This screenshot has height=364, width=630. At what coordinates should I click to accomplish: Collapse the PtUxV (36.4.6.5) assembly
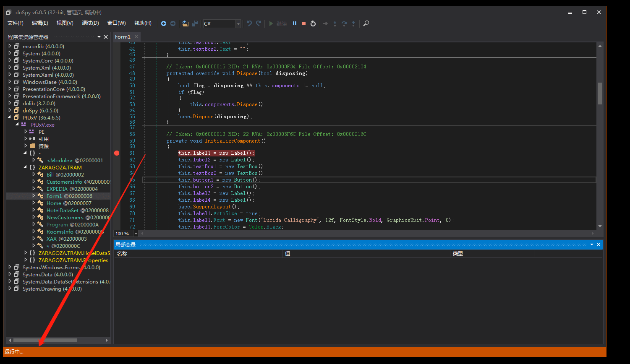10,117
